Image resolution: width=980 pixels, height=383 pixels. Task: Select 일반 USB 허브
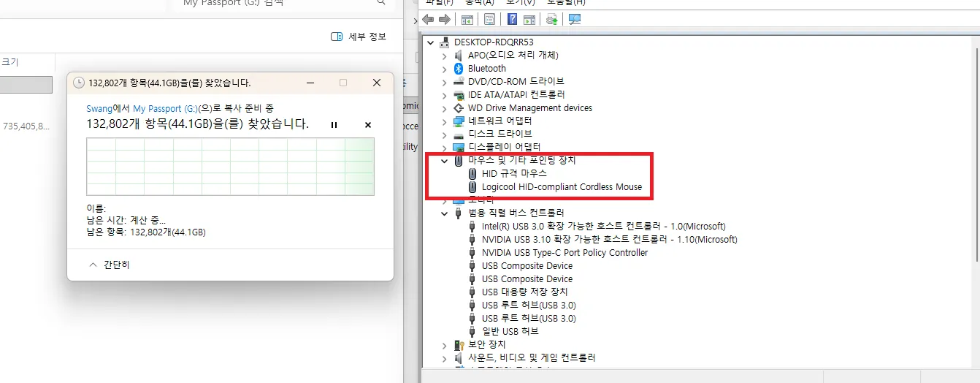pos(510,331)
